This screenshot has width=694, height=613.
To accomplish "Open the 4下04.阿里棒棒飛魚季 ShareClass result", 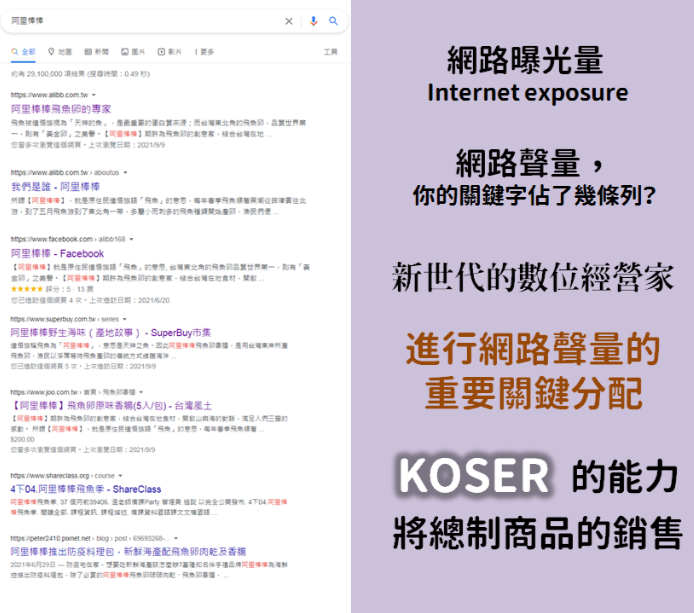I will [86, 489].
